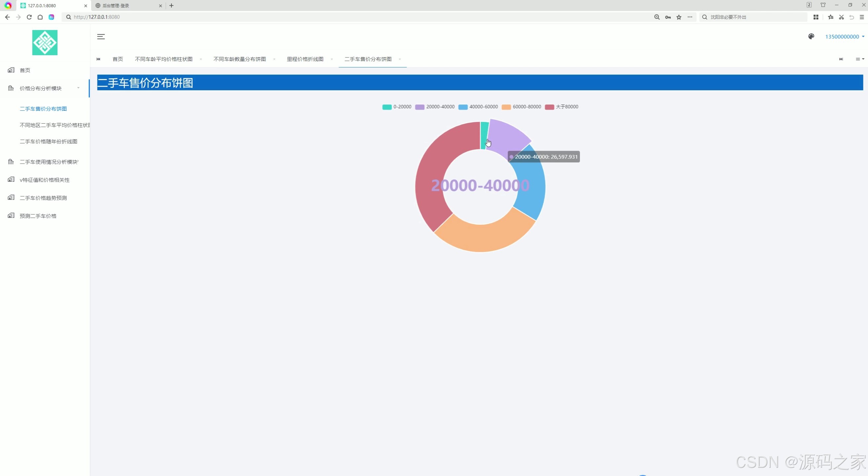Open the tab options dropdown at far right
Screen dimensions: 868x476
tap(859, 59)
